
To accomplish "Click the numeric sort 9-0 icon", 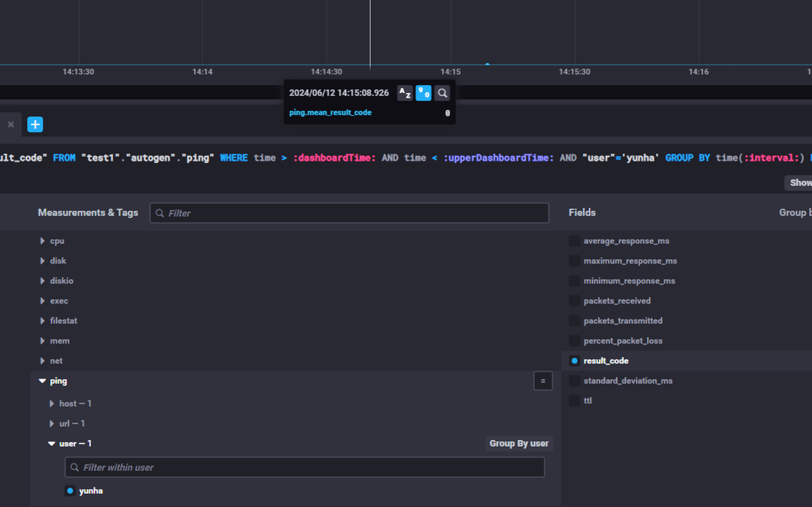I will click(423, 93).
